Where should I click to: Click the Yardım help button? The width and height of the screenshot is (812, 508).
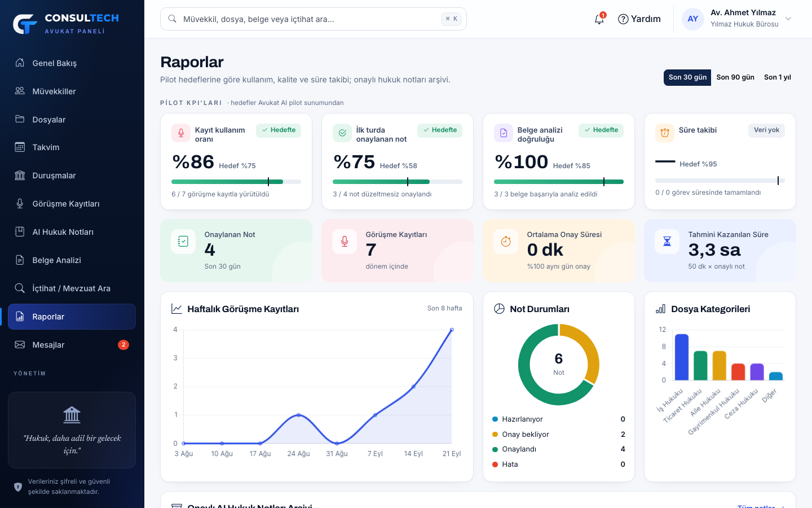click(639, 19)
